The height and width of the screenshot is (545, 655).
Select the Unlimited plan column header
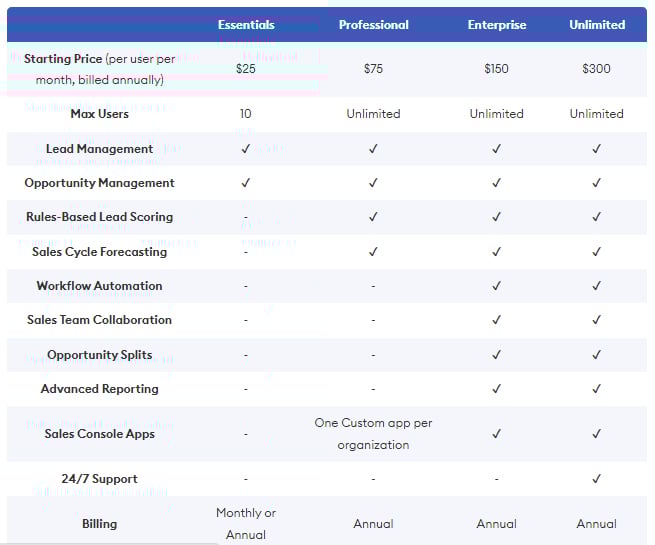point(597,25)
